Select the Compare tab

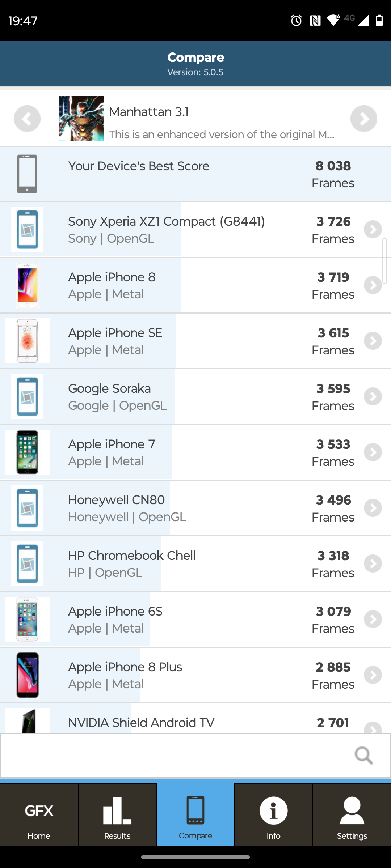(x=195, y=815)
